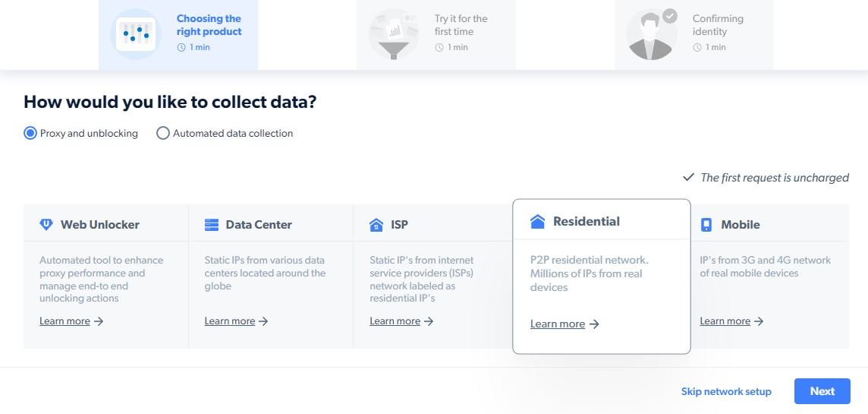Screen dimensions: 868x414
Task: Click the ISP house icon
Action: [376, 225]
